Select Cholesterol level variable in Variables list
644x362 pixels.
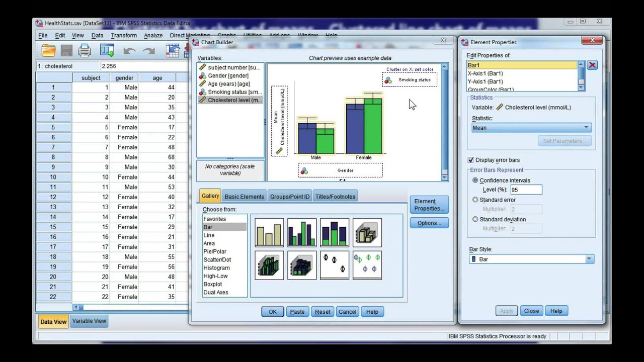[230, 100]
